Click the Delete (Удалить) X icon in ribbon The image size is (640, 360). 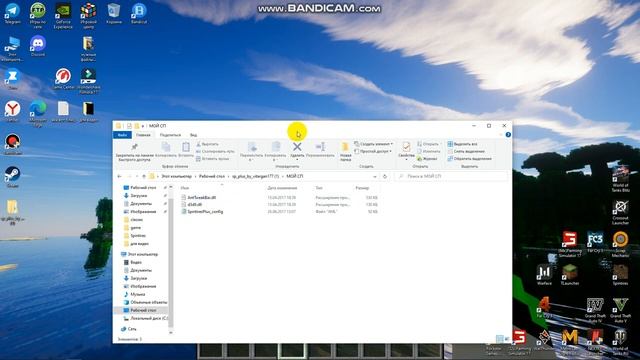pos(297,147)
